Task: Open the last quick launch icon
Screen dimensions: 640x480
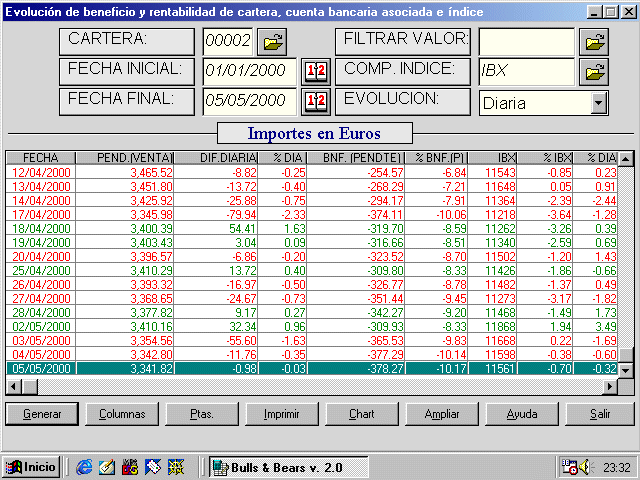Action: pyautogui.click(x=176, y=467)
